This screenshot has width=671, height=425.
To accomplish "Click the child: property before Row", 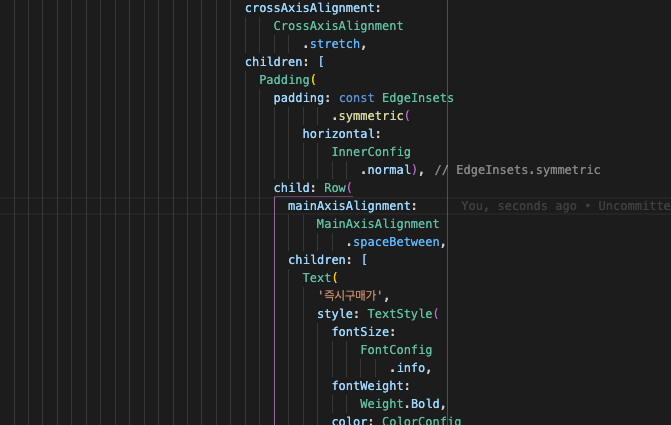I will tap(295, 187).
